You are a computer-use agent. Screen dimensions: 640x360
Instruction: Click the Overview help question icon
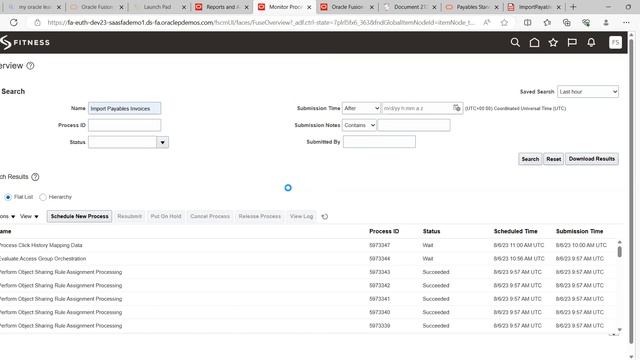[x=30, y=66]
